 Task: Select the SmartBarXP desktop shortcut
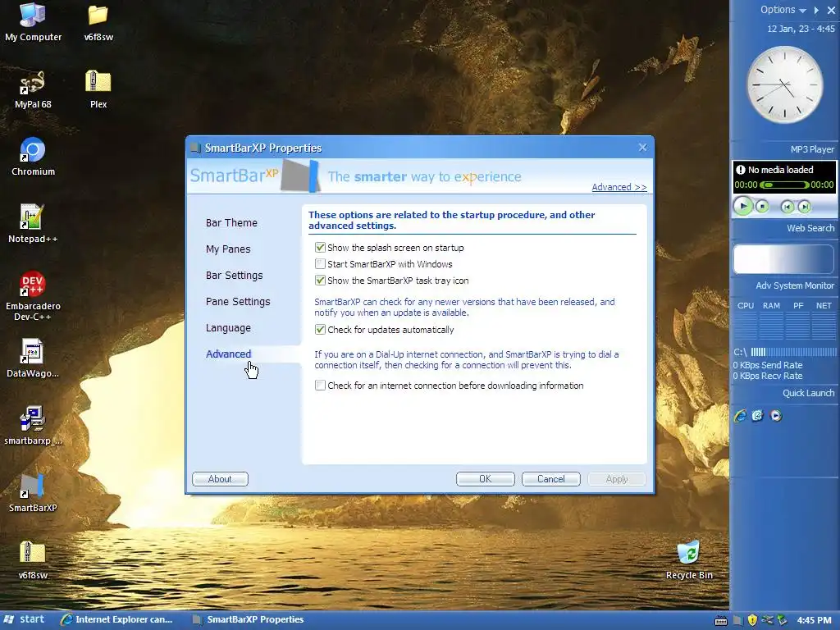(33, 493)
